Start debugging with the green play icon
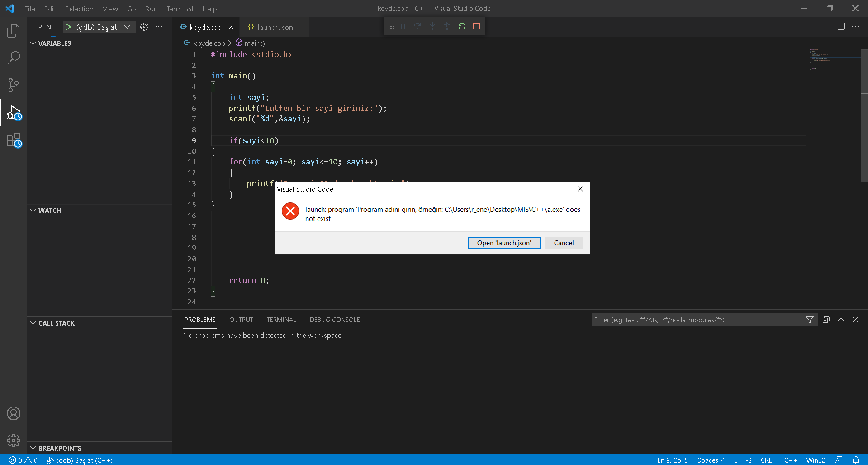Image resolution: width=868 pixels, height=465 pixels. tap(68, 27)
